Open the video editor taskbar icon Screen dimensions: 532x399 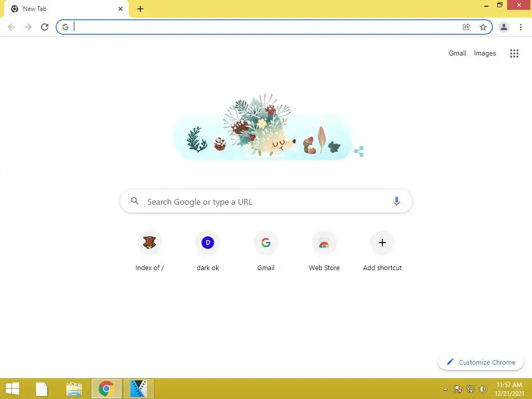[x=138, y=389]
